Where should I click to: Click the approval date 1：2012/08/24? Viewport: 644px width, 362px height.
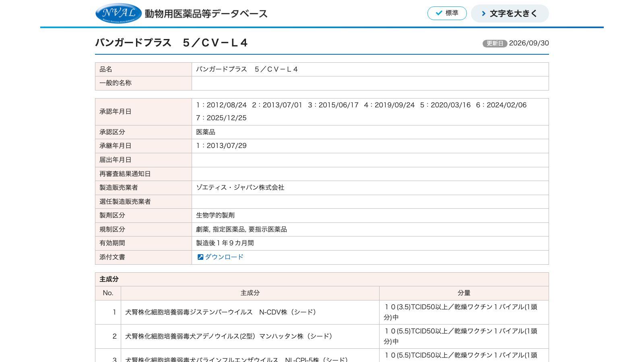[221, 105]
